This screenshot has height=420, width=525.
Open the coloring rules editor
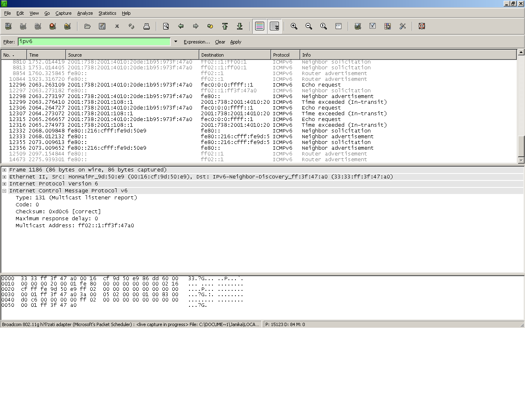pos(387,26)
